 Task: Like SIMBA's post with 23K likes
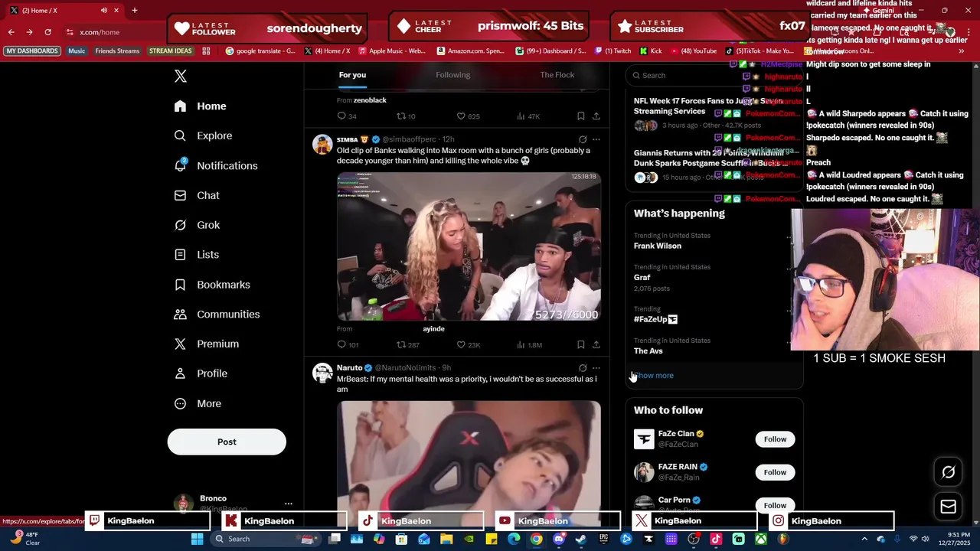coord(469,345)
